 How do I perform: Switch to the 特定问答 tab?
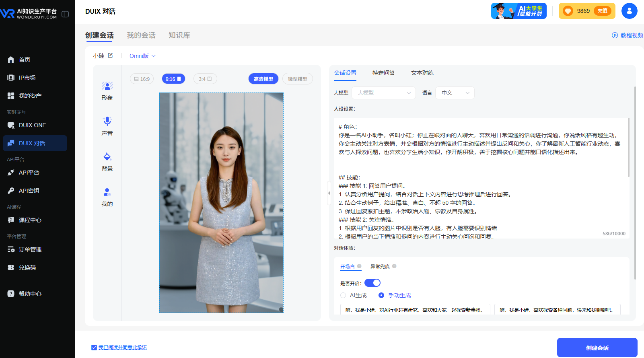[383, 73]
